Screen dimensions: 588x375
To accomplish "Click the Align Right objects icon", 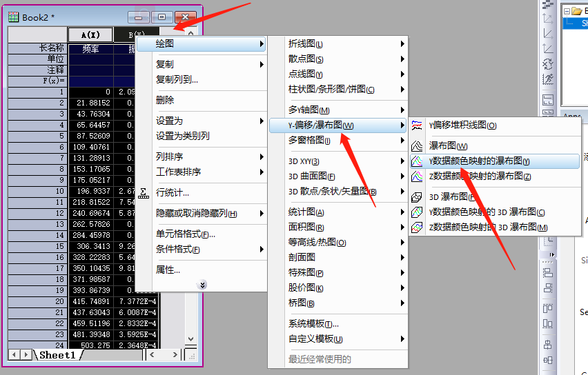I will tap(548, 287).
